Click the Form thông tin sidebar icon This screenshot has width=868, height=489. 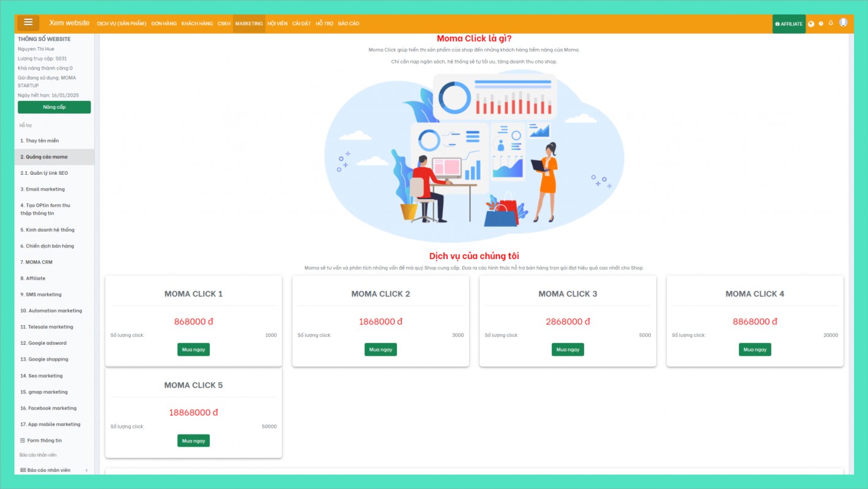[23, 441]
